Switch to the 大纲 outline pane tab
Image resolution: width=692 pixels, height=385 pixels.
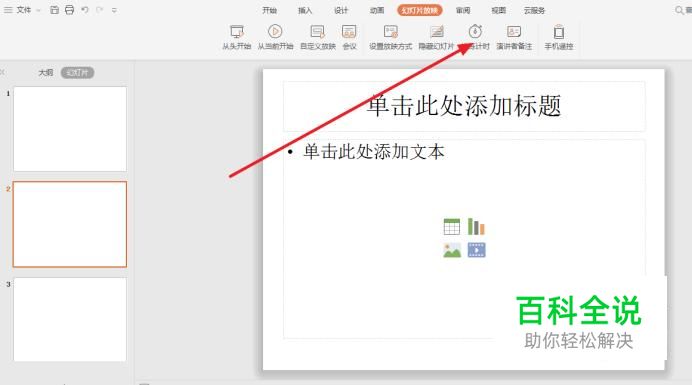45,72
